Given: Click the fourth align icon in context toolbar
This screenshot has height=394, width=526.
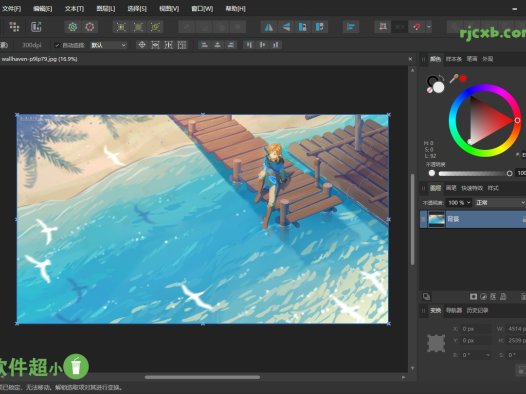Looking at the screenshot, I should point(249,45).
